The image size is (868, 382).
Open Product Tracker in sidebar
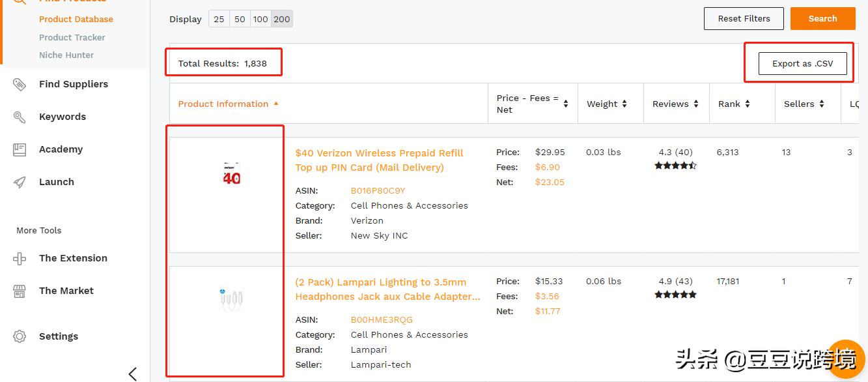click(x=72, y=37)
